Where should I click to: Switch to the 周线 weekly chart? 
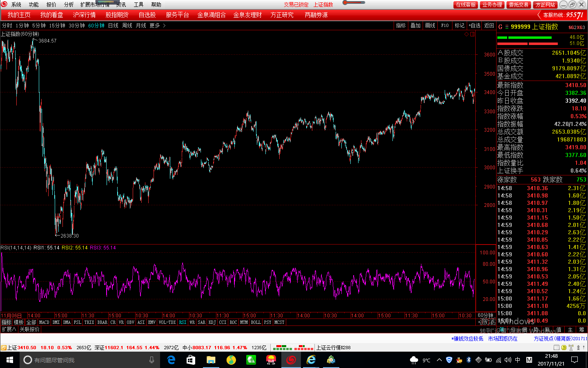point(127,25)
